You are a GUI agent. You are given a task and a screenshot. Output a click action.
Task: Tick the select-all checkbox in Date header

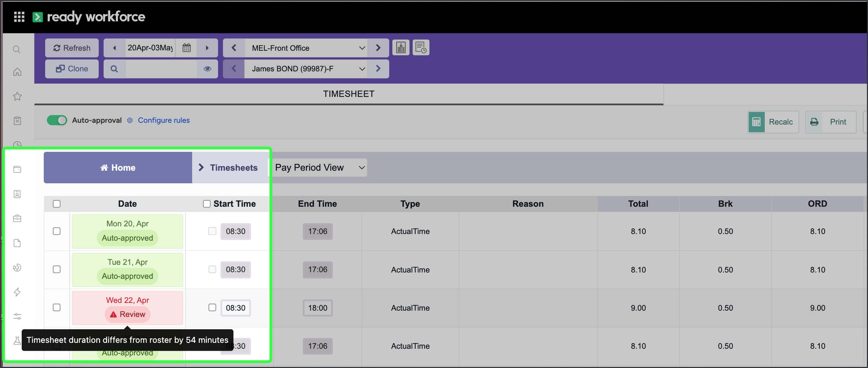click(57, 204)
